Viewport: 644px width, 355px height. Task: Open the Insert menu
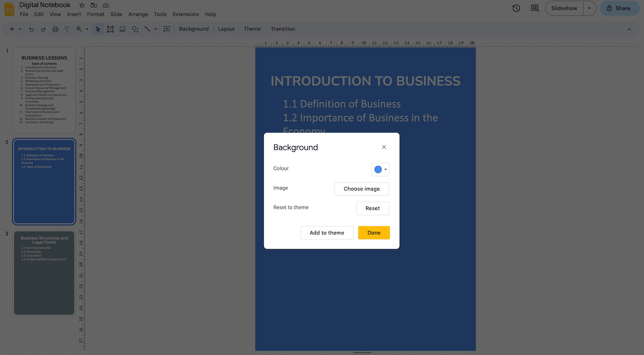(x=75, y=15)
